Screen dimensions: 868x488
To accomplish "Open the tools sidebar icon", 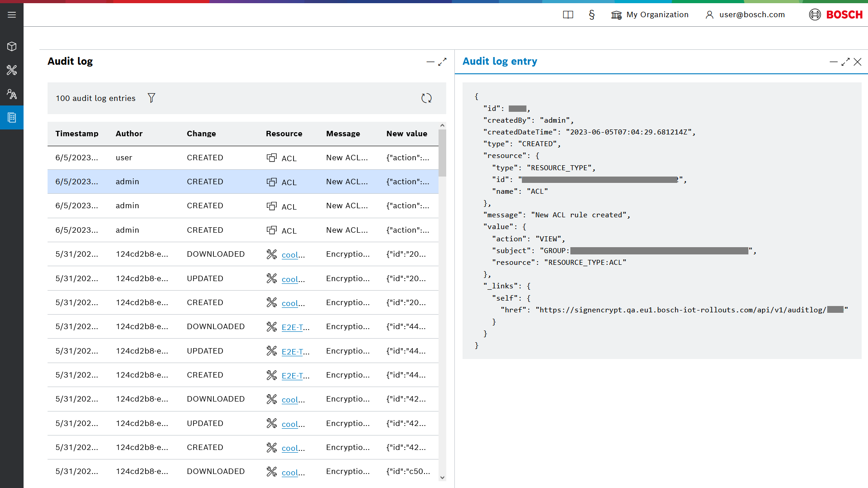I will [x=12, y=70].
